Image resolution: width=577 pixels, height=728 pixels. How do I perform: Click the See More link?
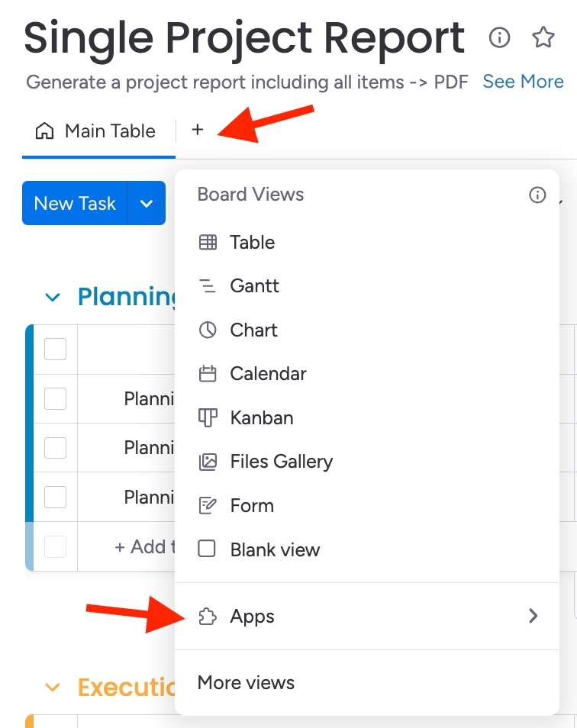[x=523, y=82]
